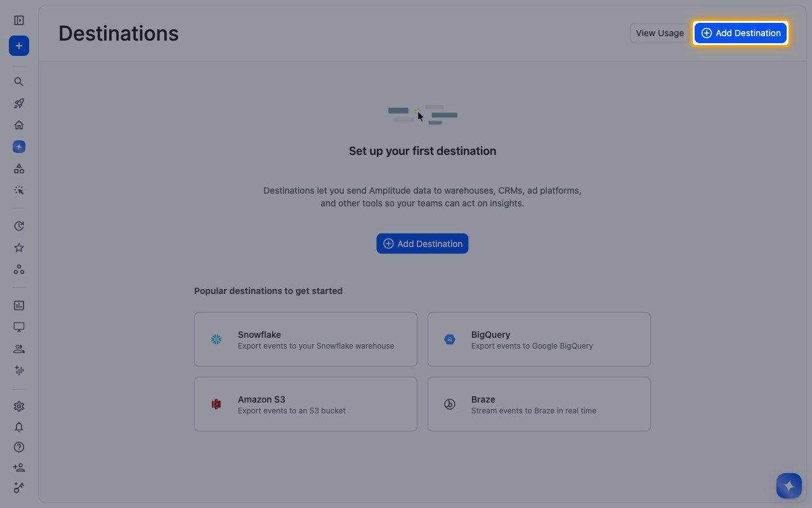Screen dimensions: 812x508
Task: Click the key sparkle icon at sidebar bottom
Action: point(19,488)
